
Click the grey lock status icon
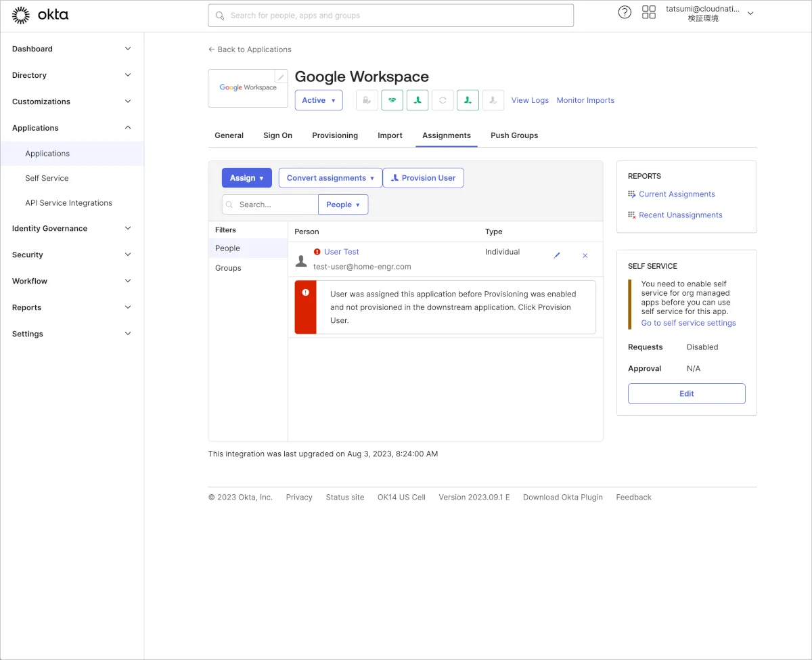click(x=367, y=100)
